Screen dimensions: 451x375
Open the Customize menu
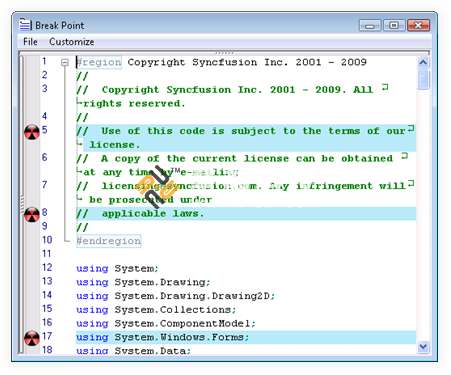pos(71,42)
